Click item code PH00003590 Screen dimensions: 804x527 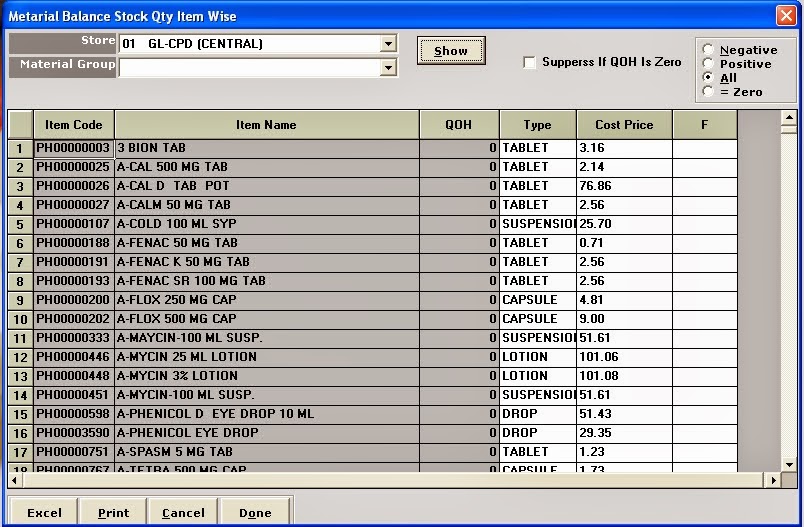(73, 433)
